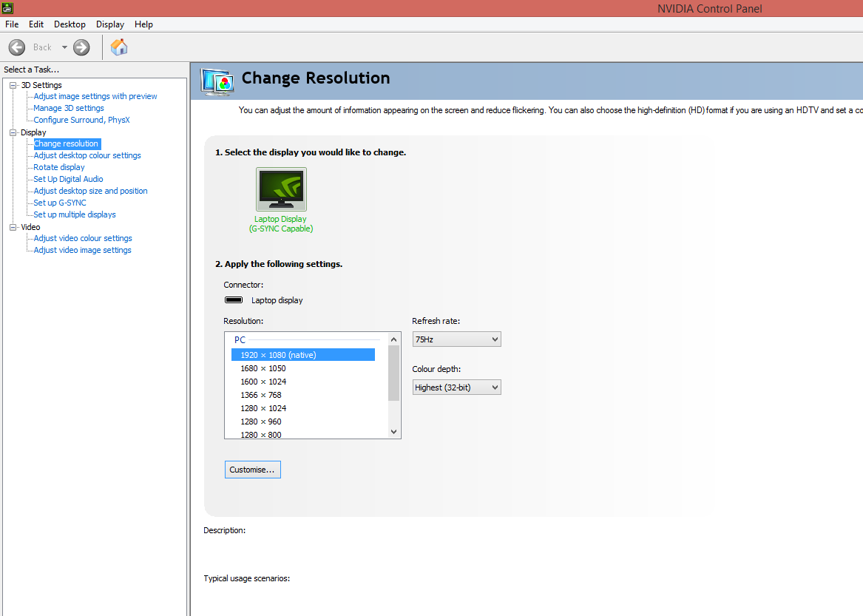Select 1600 × 1024 resolution
This screenshot has height=616, width=863.
click(x=263, y=382)
